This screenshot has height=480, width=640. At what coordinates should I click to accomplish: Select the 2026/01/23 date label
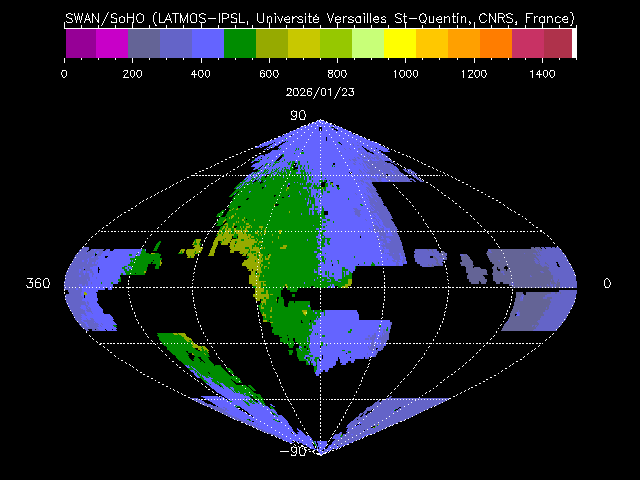(320, 92)
